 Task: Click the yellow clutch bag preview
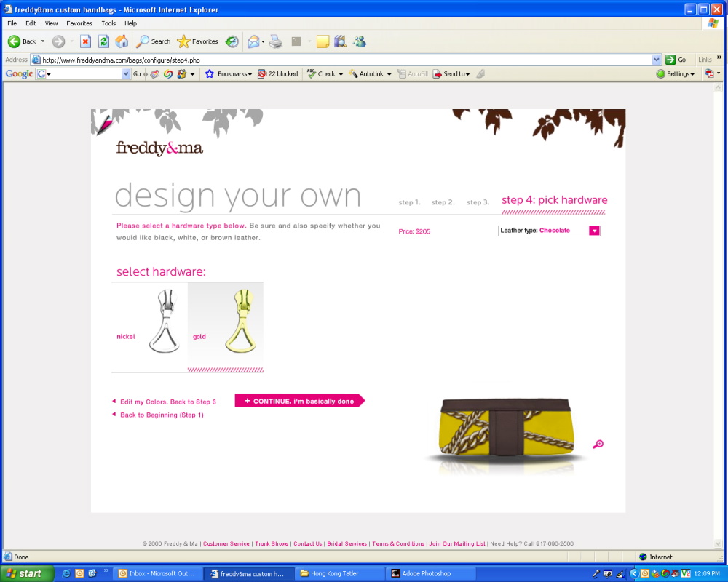click(x=506, y=428)
